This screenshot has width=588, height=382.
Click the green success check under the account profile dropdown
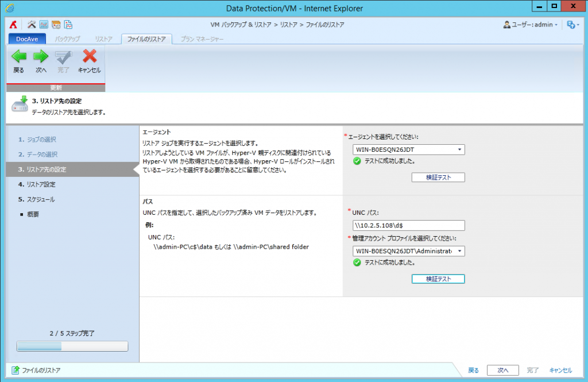(x=357, y=263)
